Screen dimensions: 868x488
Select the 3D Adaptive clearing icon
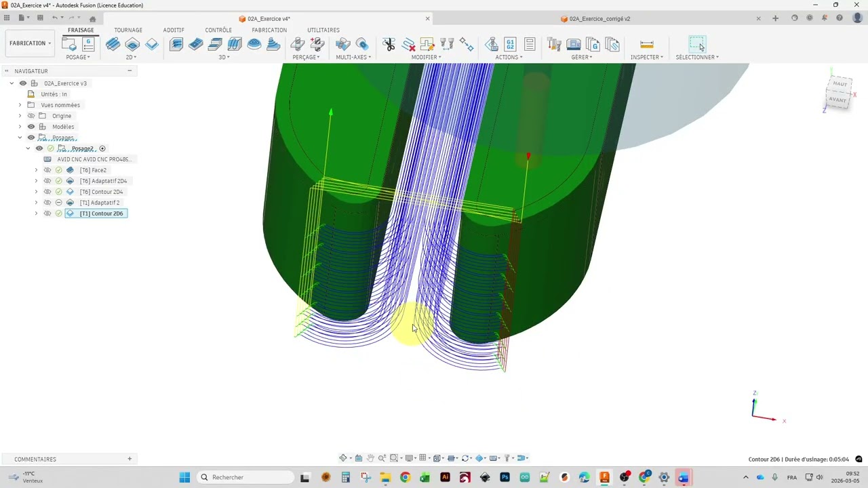[176, 44]
